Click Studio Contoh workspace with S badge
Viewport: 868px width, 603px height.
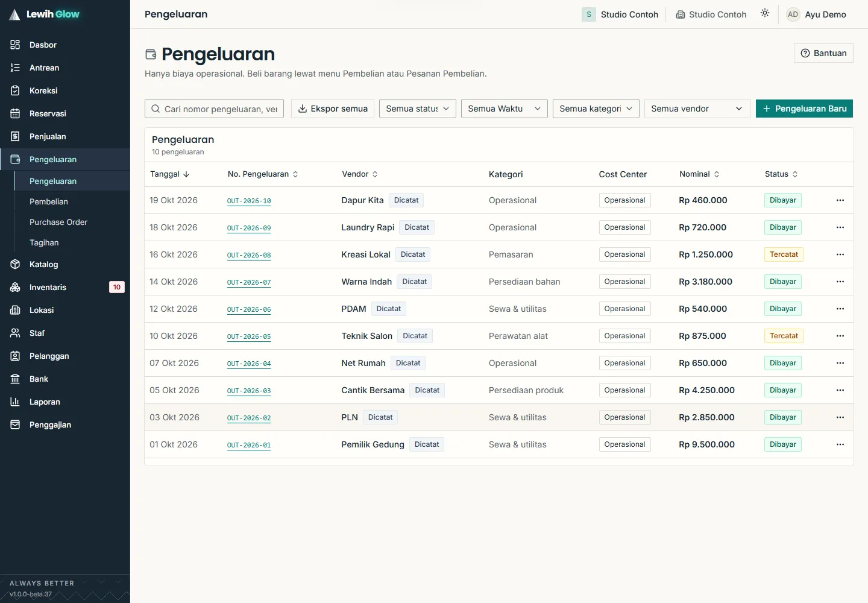pyautogui.click(x=620, y=14)
